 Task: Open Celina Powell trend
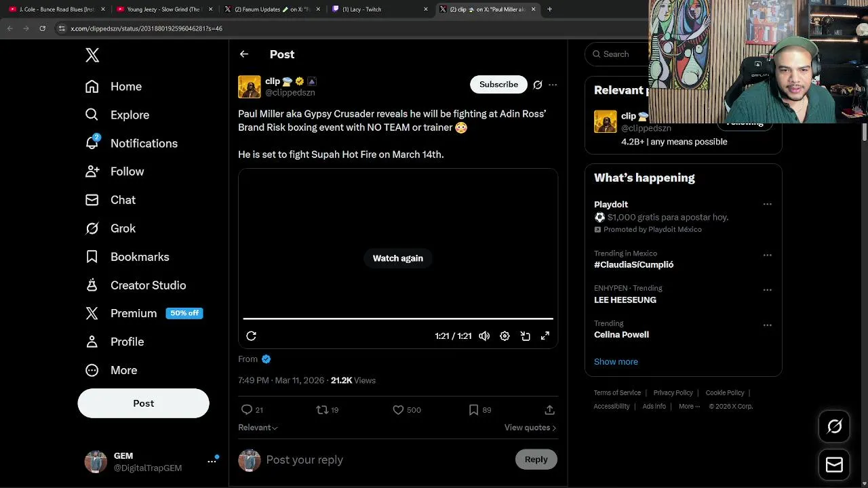point(621,335)
